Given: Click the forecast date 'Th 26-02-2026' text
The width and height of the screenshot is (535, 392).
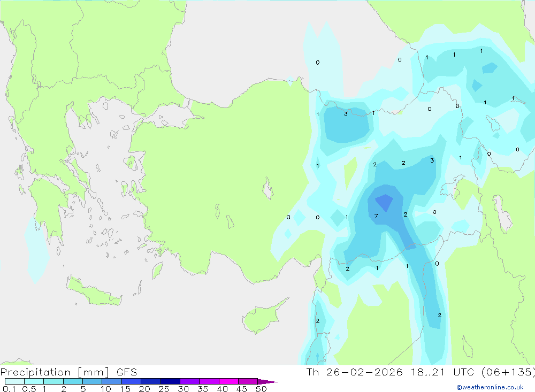Looking at the screenshot, I should tap(354, 372).
